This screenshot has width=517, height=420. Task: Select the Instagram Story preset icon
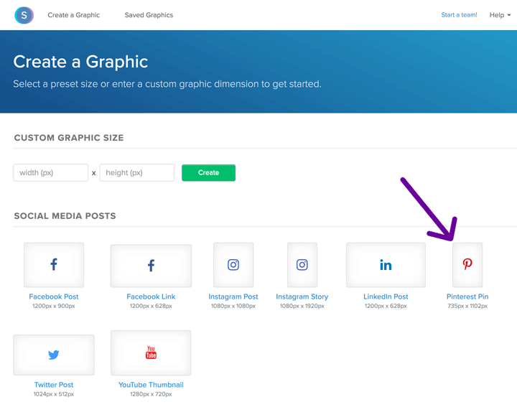[x=302, y=265]
